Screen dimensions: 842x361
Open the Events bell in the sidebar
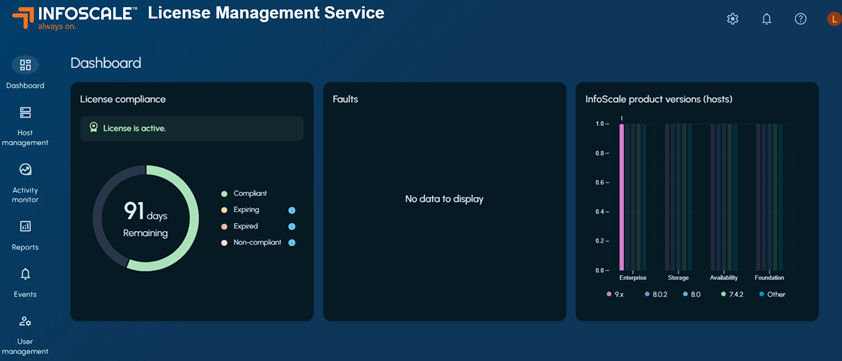(x=25, y=274)
